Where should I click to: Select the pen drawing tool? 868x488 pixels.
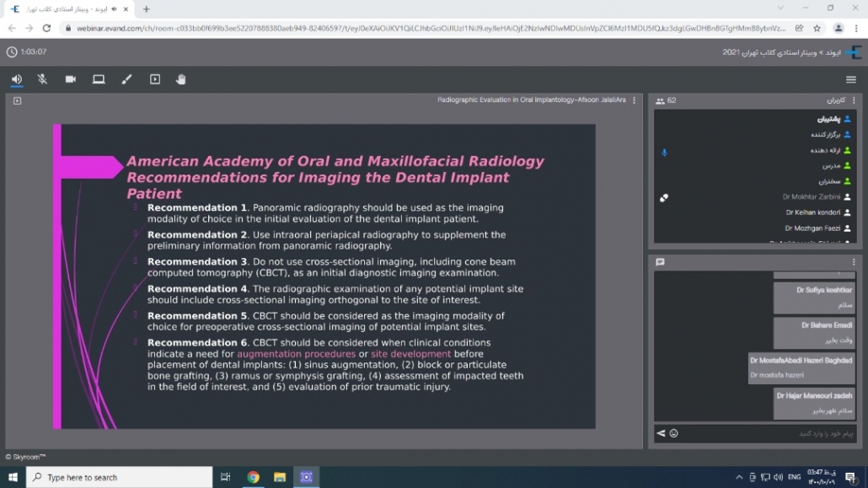(126, 79)
